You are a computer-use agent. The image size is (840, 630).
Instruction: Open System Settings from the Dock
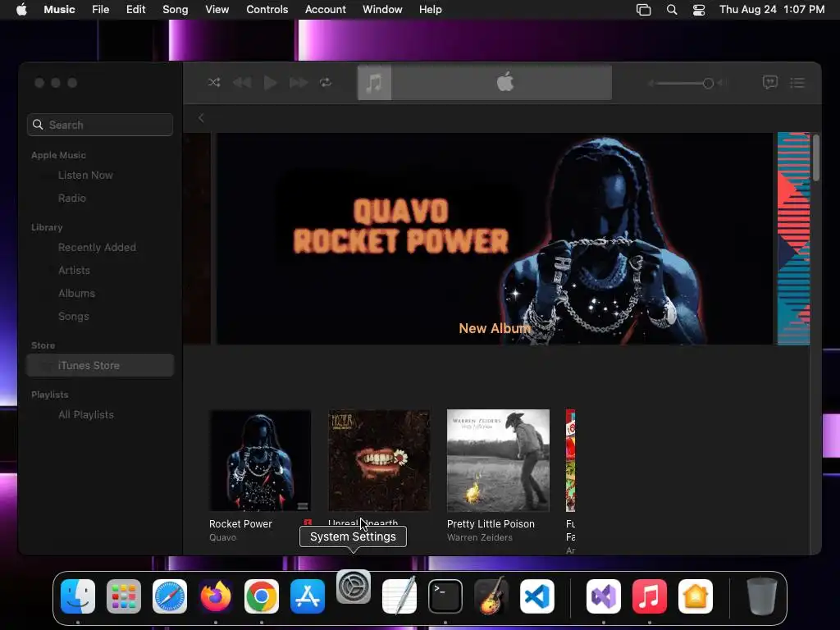click(x=354, y=587)
